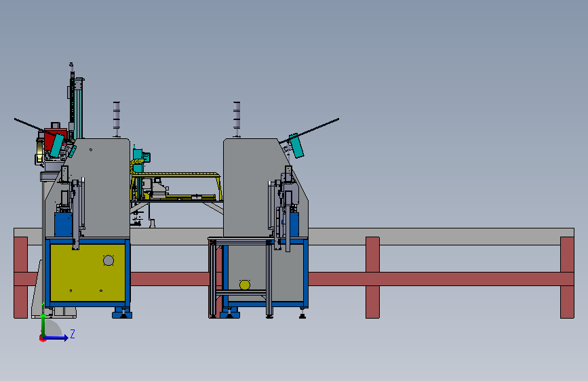Click the blue Z axis arrow of the triad

[x=57, y=338]
